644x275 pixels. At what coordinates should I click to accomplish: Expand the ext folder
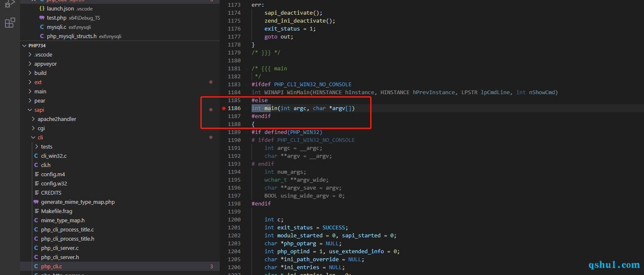point(30,82)
